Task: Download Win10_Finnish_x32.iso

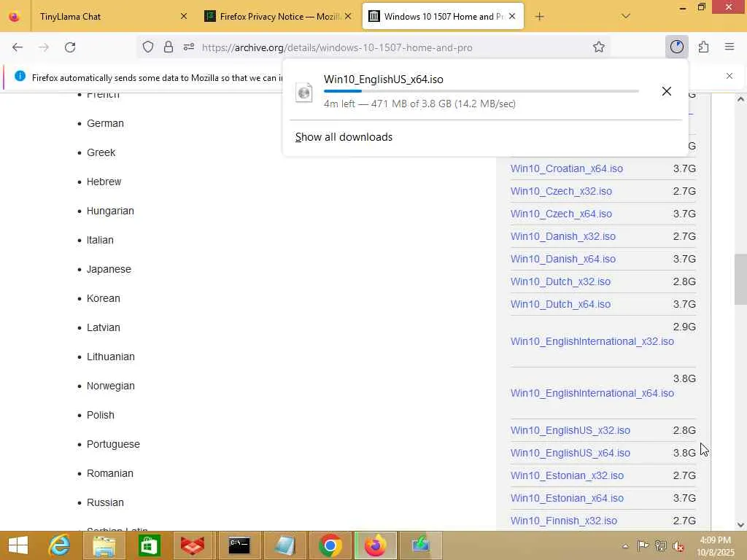Action: point(564,521)
